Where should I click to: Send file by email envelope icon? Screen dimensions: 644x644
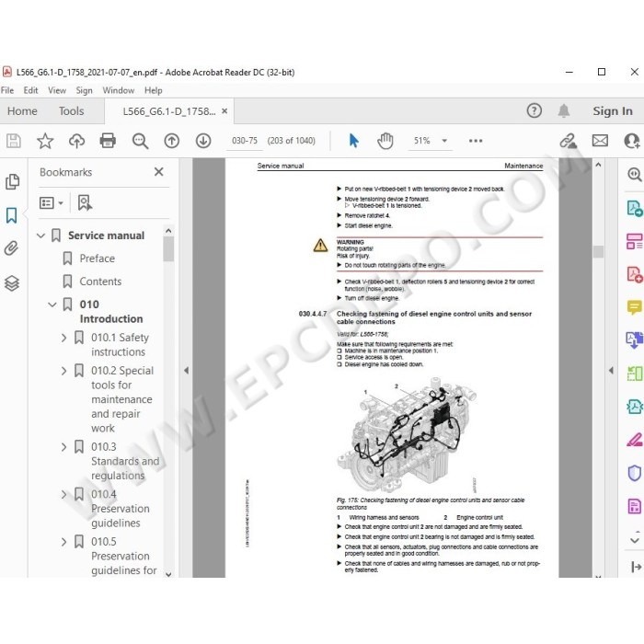click(x=600, y=141)
